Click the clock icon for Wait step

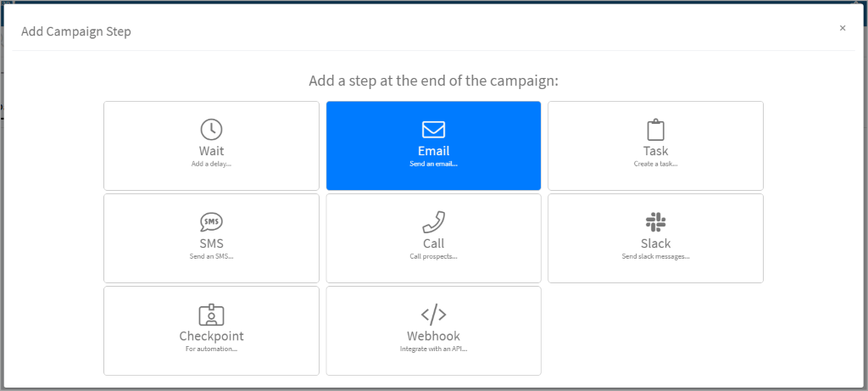coord(211,130)
